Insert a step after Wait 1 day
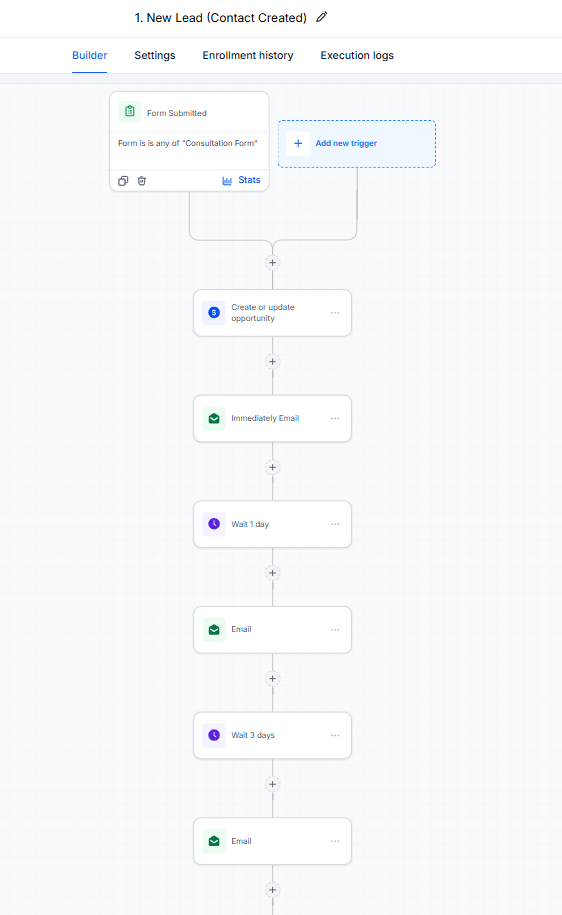Image resolution: width=562 pixels, height=915 pixels. 273,573
